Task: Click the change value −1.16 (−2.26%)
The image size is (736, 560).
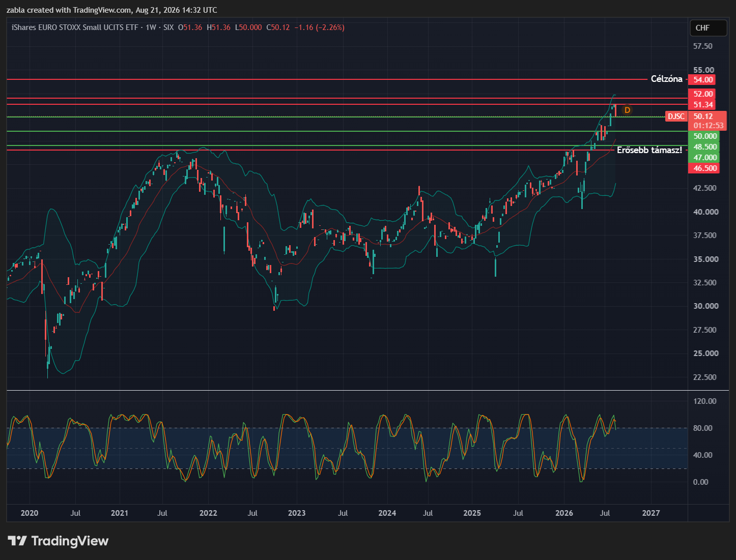Action: point(320,27)
